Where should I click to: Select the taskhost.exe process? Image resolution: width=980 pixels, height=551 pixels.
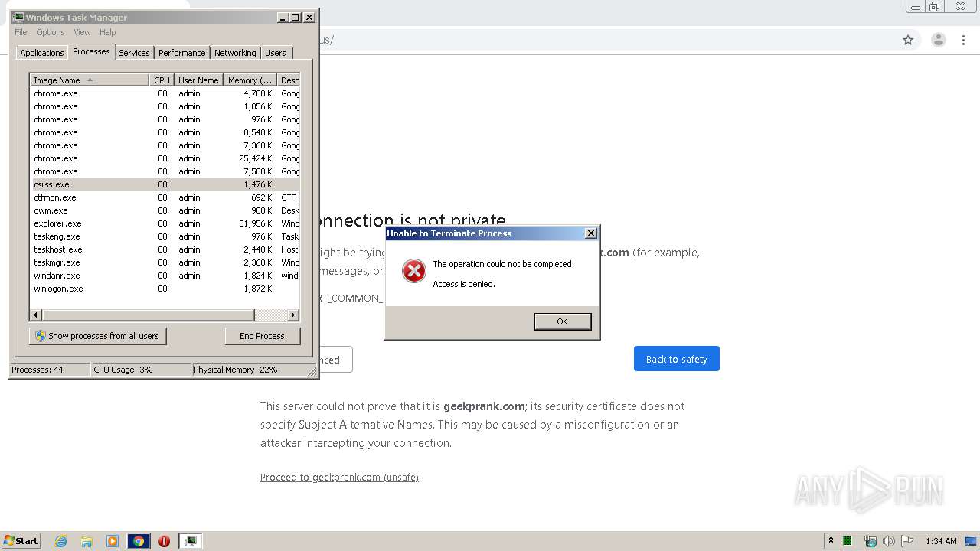(165, 249)
